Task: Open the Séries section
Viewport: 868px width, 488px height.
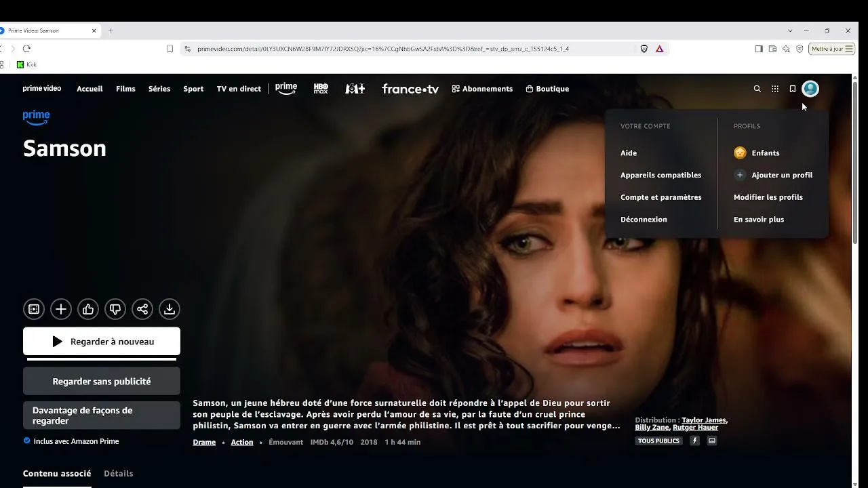Action: tap(159, 89)
